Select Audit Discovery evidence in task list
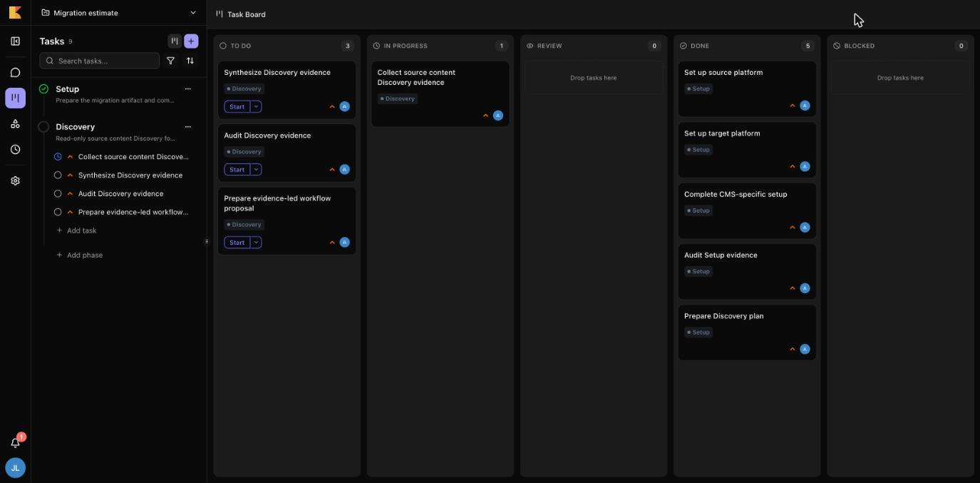The width and height of the screenshot is (980, 483). point(121,194)
